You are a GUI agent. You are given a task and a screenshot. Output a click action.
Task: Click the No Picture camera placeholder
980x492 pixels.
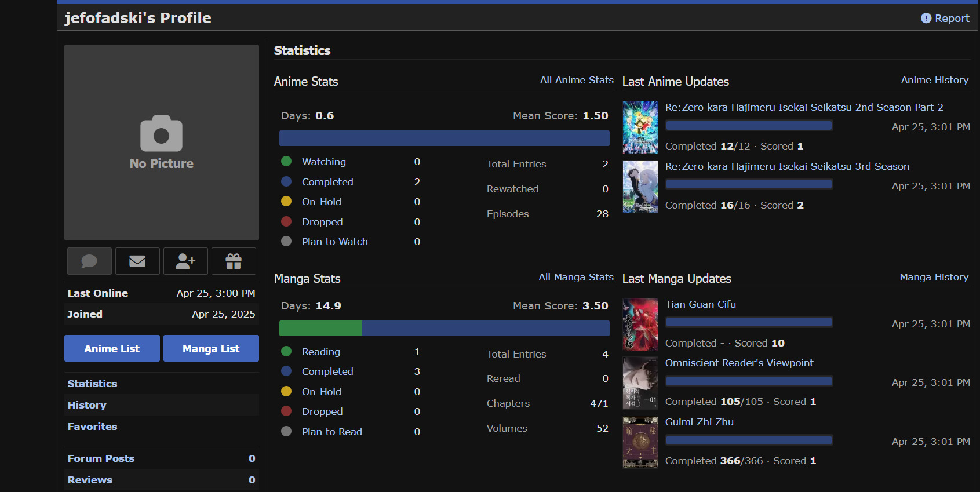point(162,143)
